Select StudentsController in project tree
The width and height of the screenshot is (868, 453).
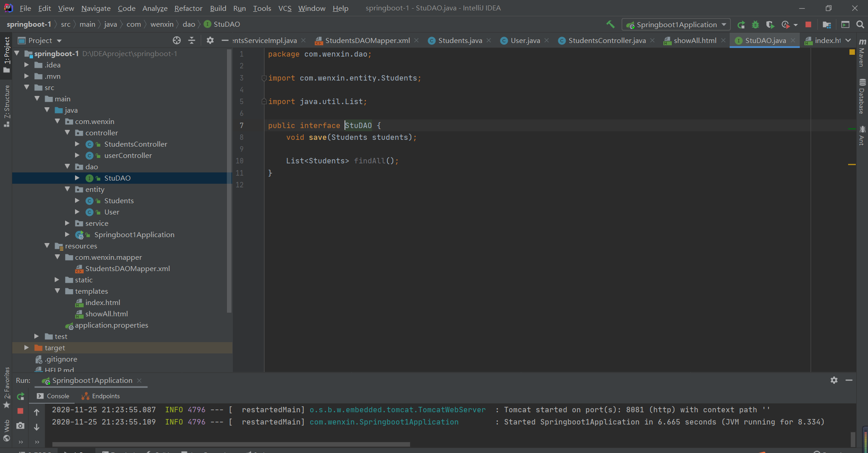pyautogui.click(x=136, y=144)
